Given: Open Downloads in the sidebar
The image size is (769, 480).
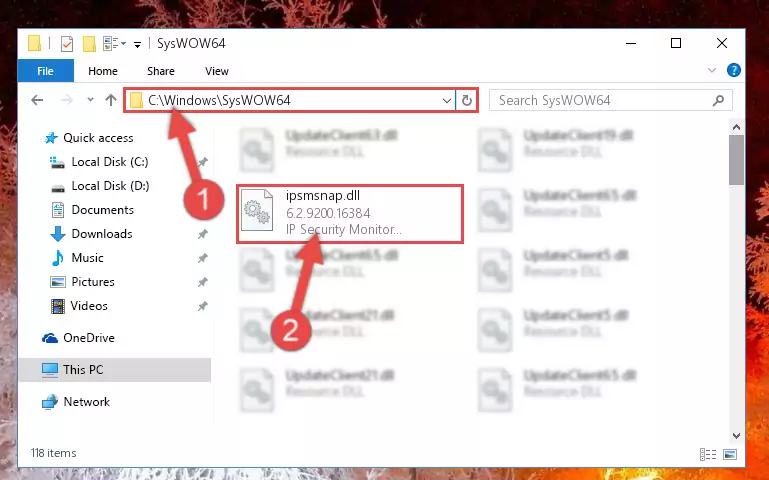Looking at the screenshot, I should click(x=102, y=234).
